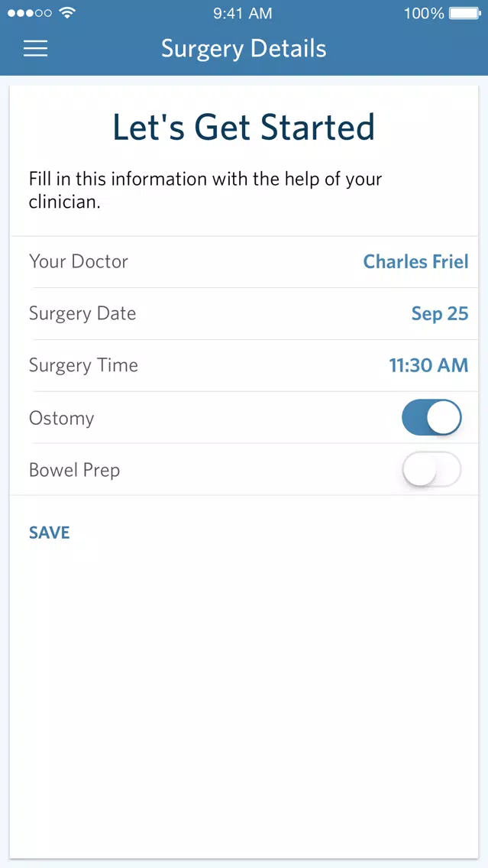Change the Sep 25 surgery date
Viewport: 488px width, 868px height.
440,313
